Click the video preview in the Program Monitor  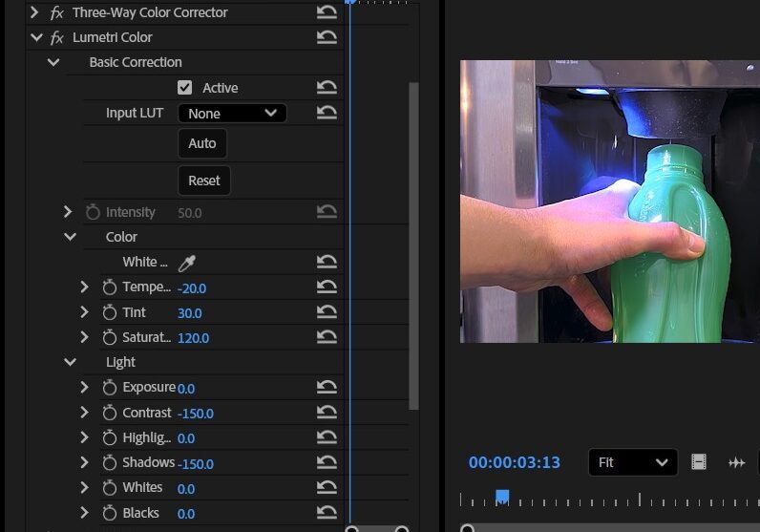(610, 202)
